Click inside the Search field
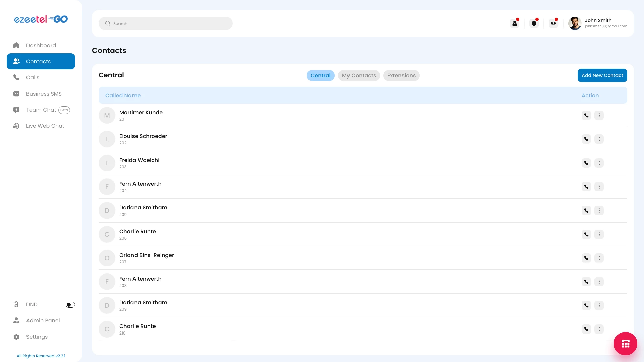The width and height of the screenshot is (644, 362). (x=166, y=23)
